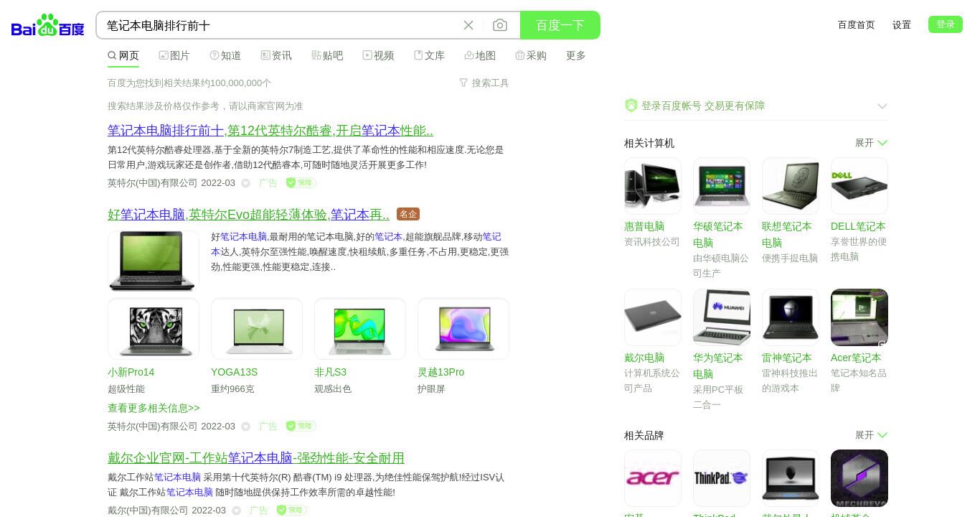Switch to the 地图 tab

480,55
